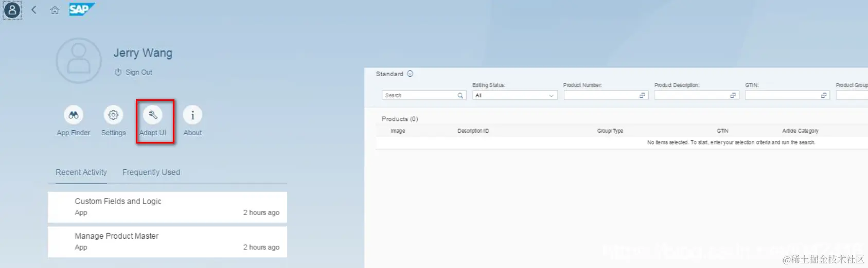Open the user profile icon in the header
This screenshot has width=868, height=268.
tap(12, 10)
